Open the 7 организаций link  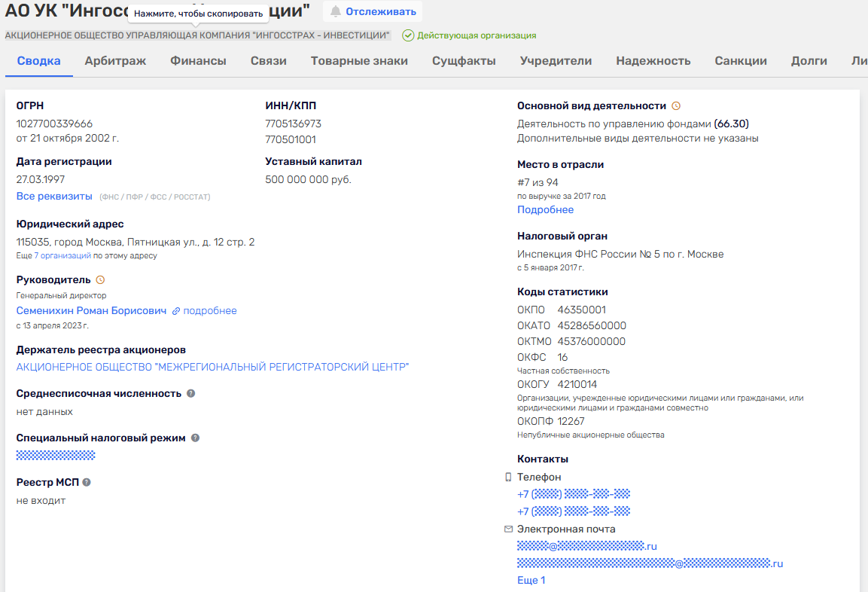click(62, 256)
